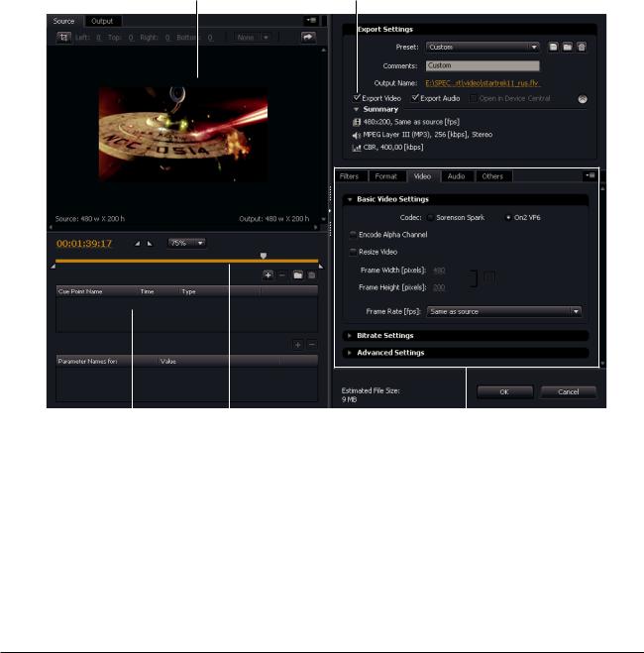Remove a parameter with minus icon
This screenshot has height=653, width=644.
click(x=312, y=345)
